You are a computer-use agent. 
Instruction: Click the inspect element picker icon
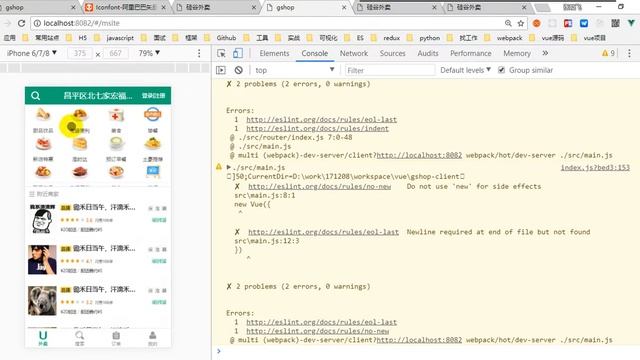(x=221, y=53)
